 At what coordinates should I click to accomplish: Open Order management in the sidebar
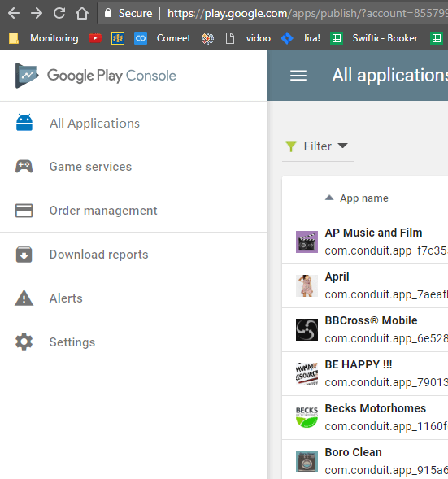point(103,211)
